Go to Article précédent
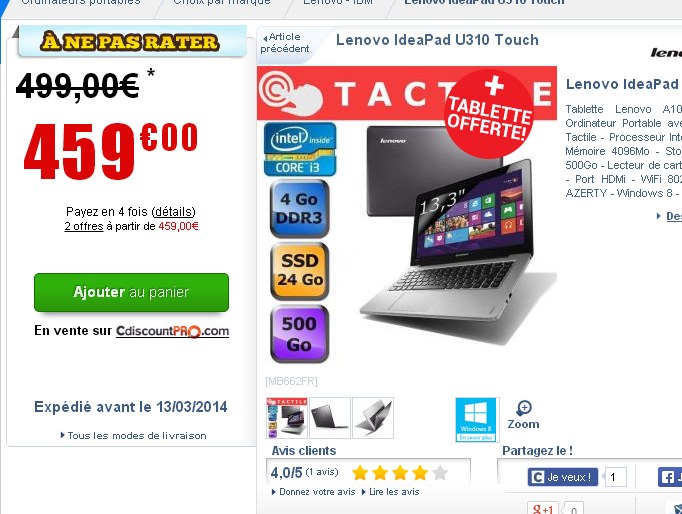The height and width of the screenshot is (514, 682). [x=285, y=43]
